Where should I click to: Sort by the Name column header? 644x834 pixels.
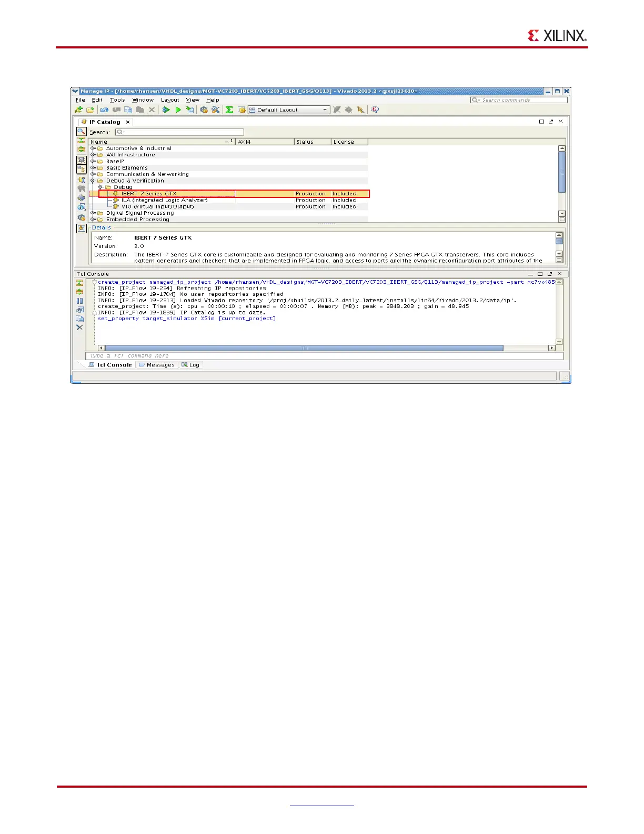[162, 142]
